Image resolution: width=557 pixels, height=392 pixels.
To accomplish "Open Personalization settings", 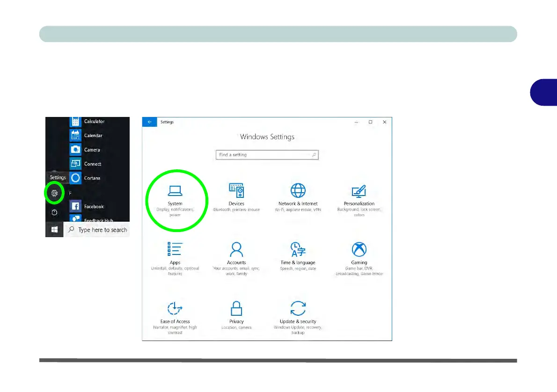I will pyautogui.click(x=359, y=201).
